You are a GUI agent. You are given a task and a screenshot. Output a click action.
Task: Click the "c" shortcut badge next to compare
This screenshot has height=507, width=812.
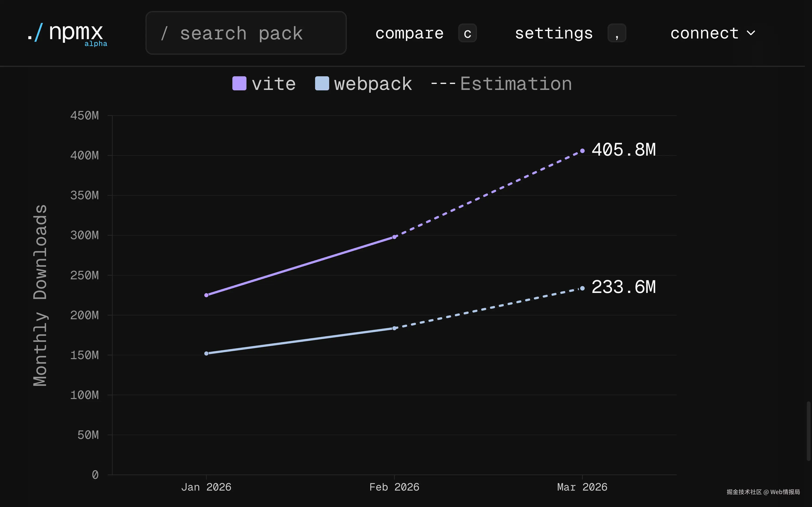point(467,33)
